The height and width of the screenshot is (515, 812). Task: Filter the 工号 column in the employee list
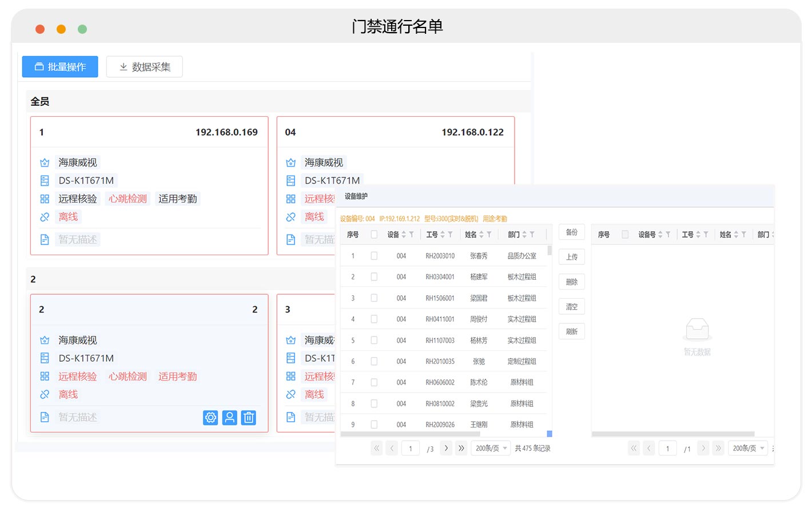point(450,235)
